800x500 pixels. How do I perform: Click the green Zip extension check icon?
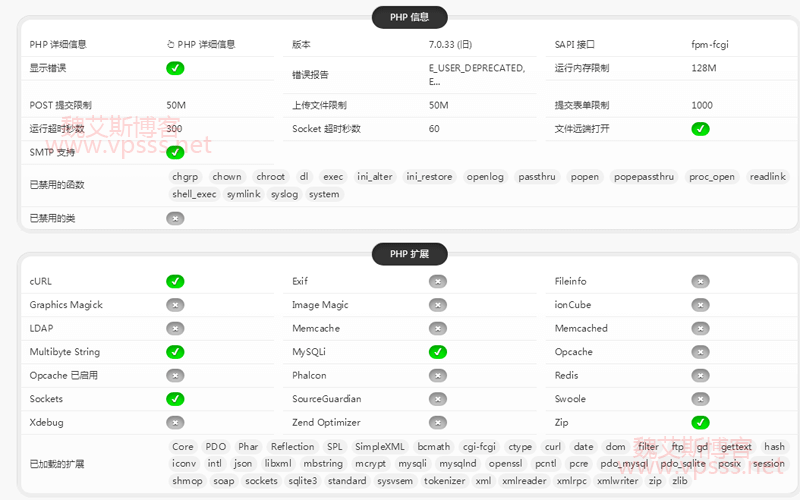[700, 422]
